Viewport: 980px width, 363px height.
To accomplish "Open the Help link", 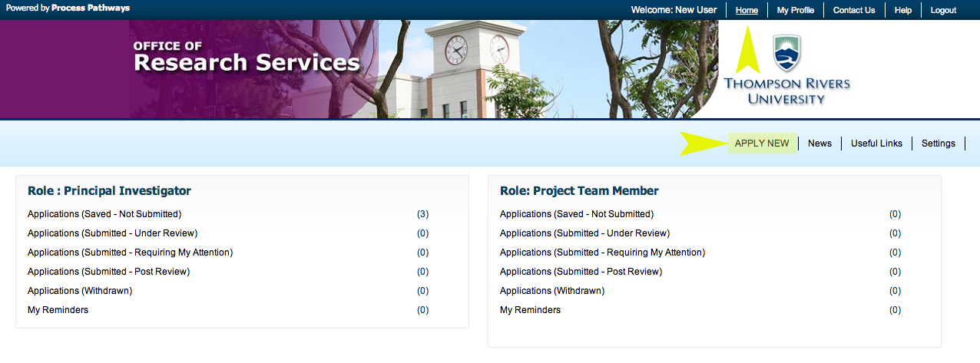I will [903, 10].
